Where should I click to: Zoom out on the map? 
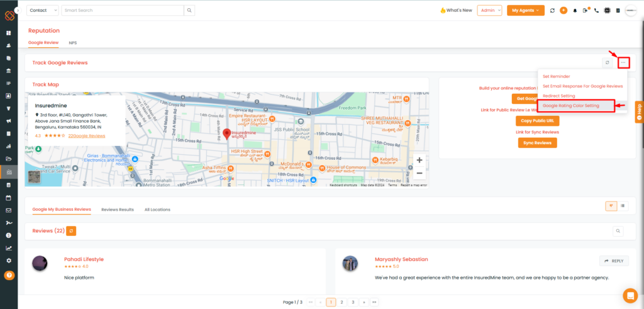pyautogui.click(x=419, y=174)
